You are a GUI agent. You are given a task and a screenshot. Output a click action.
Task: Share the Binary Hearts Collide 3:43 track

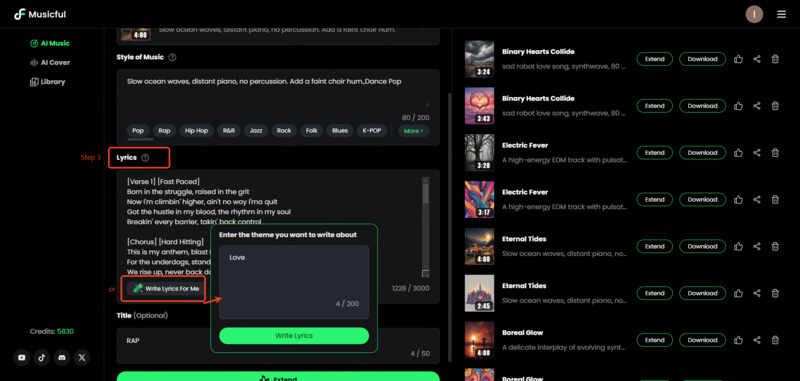tap(757, 106)
